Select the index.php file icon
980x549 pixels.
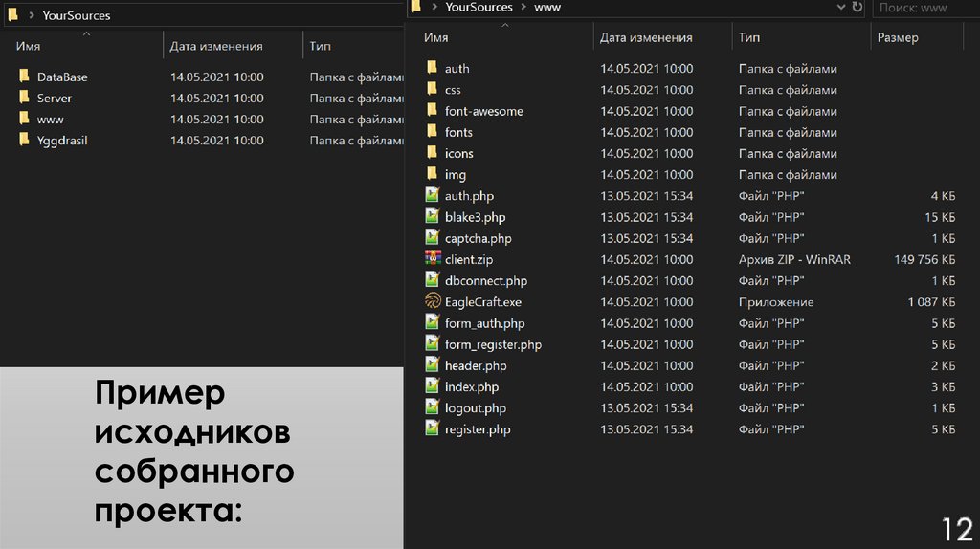(432, 386)
